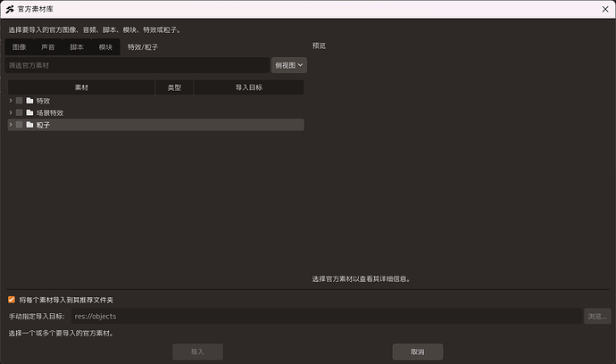Check the 特效 folder checkbox
Viewport: 616px width, 364px height.
[20, 101]
